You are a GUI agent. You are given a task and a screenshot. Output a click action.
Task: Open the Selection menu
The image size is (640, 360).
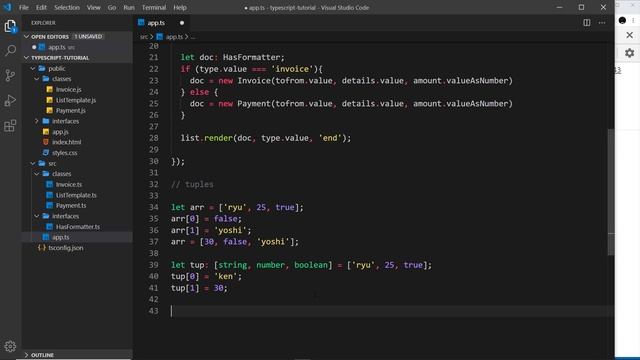[67, 7]
